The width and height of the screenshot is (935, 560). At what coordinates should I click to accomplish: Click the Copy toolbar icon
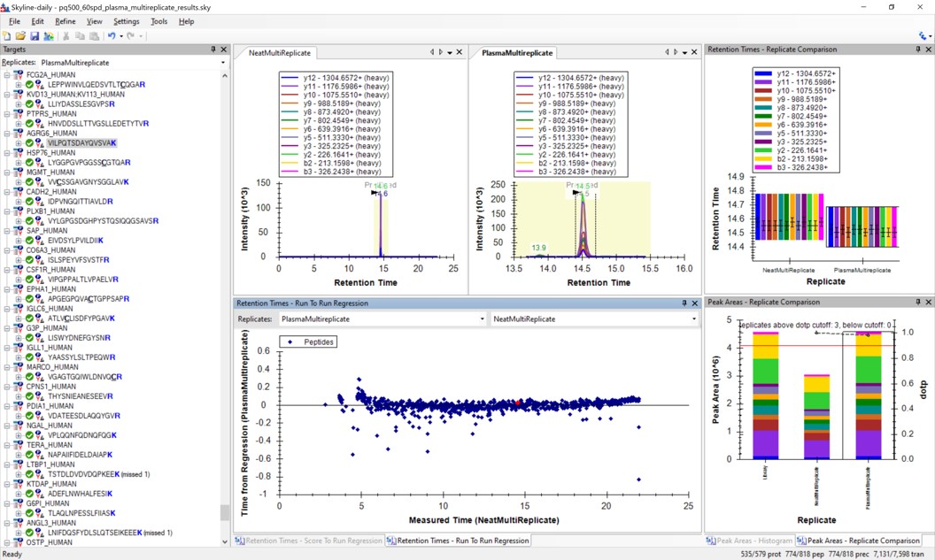(x=80, y=36)
